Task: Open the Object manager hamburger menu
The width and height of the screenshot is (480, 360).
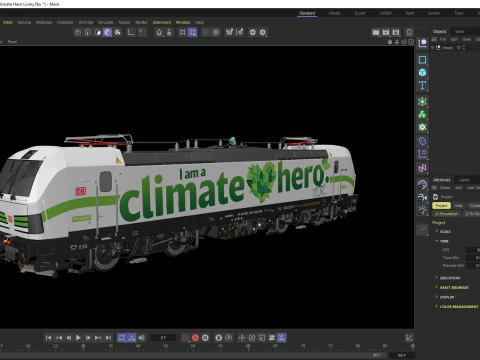Action: click(x=434, y=39)
